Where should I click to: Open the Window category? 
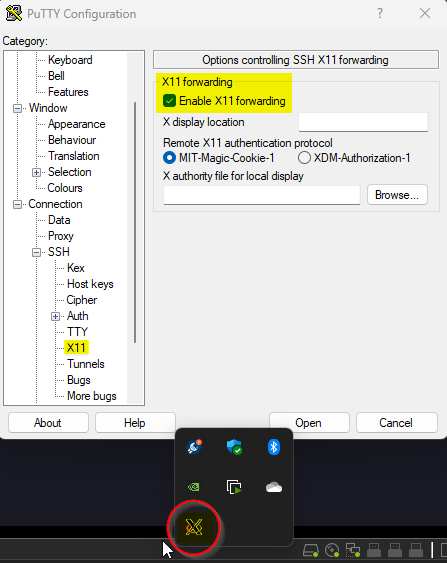click(x=48, y=108)
